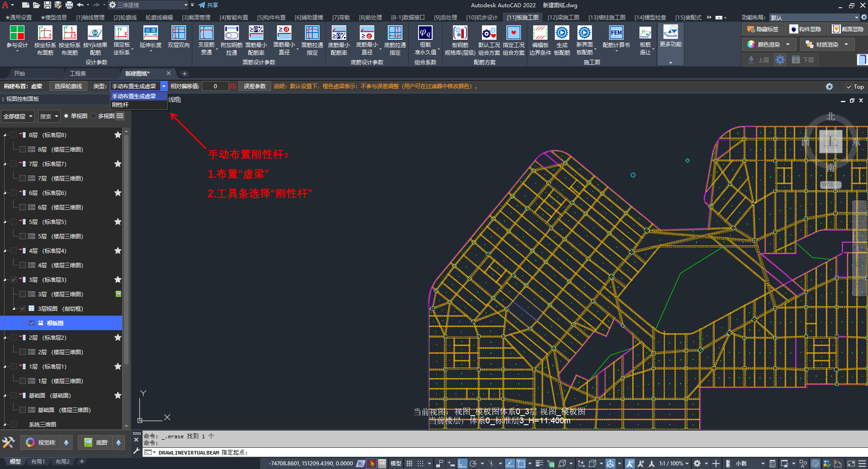Toggle the Top checkbox
The image size is (868, 469).
coord(849,87)
